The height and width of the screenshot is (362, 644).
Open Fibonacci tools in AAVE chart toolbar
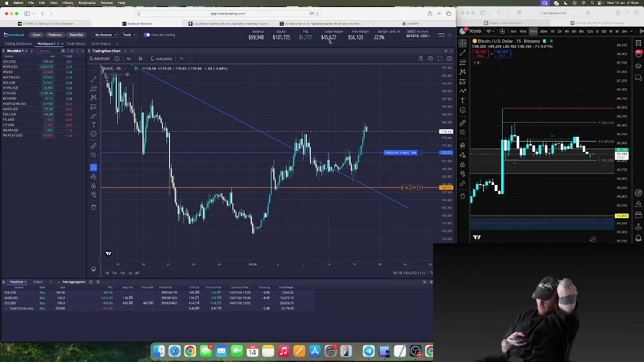click(94, 88)
